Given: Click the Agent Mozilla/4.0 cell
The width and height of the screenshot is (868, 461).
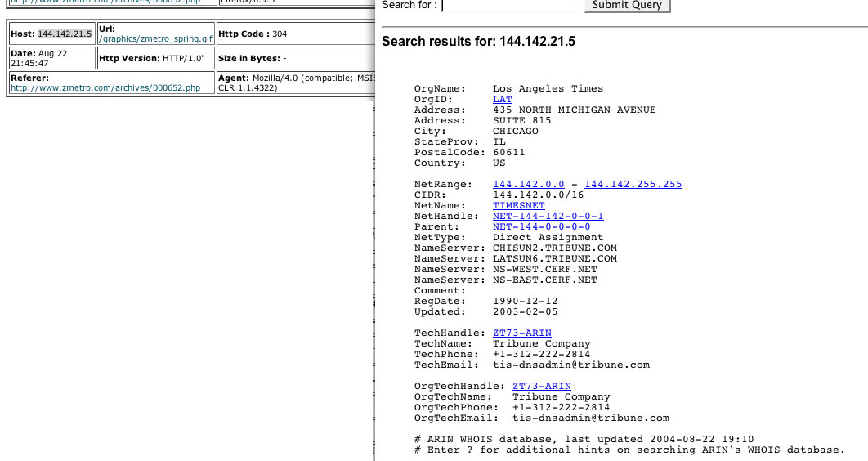Looking at the screenshot, I should [296, 83].
